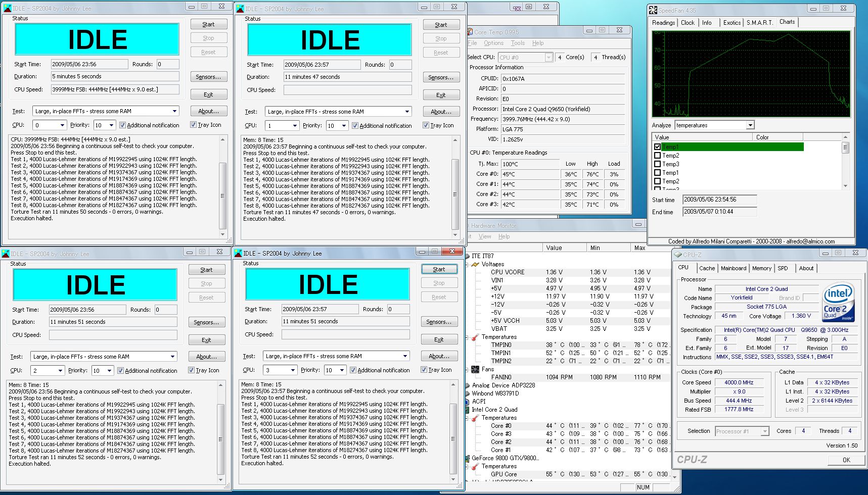Toggle Tray Icon in SP2004 window CPU 0
The image size is (868, 495).
click(x=193, y=125)
